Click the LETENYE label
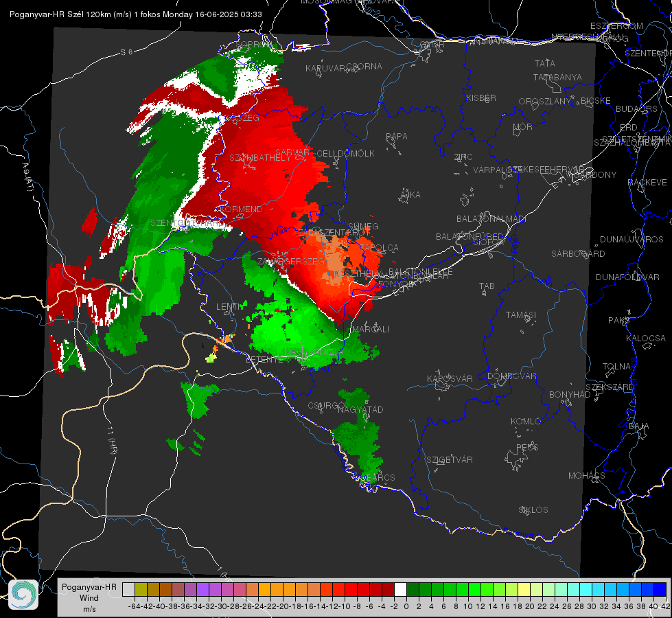Viewport: 672px width, 618px height. [264, 360]
